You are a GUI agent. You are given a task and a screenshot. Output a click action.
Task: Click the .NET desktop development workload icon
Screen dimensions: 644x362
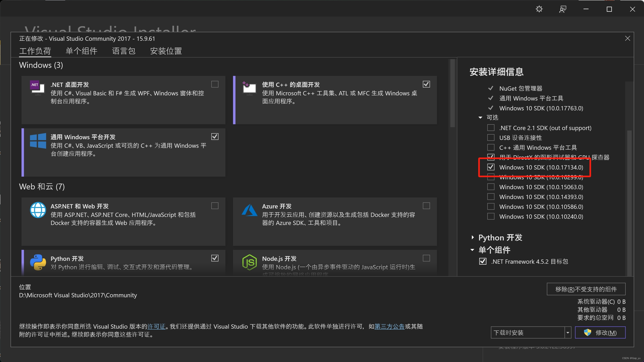38,88
